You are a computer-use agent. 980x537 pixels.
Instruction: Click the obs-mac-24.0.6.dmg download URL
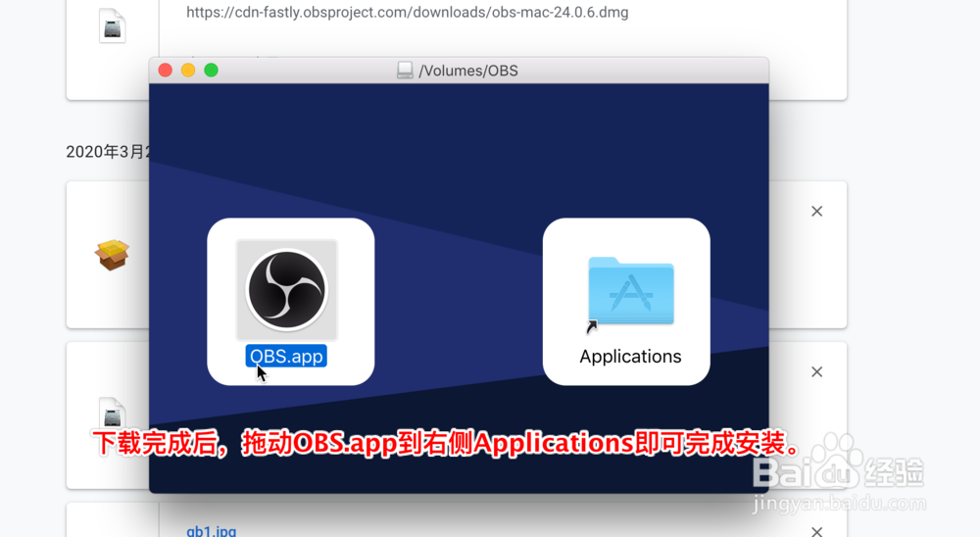click(408, 12)
